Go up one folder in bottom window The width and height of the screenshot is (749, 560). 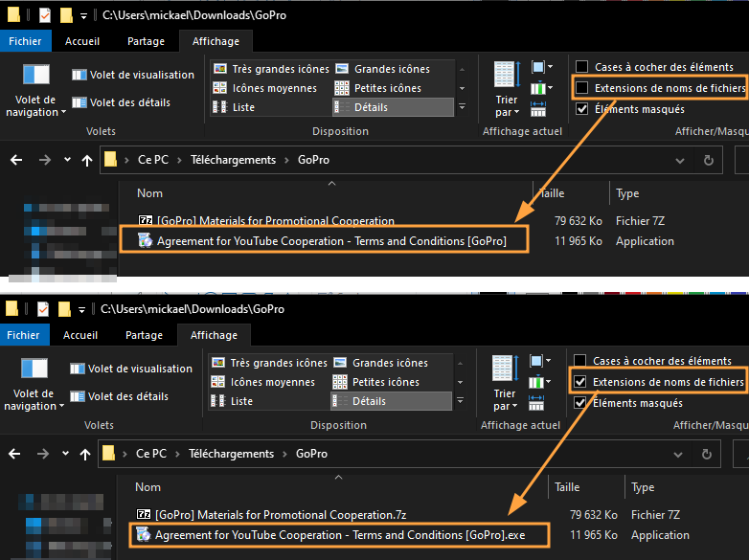85,455
